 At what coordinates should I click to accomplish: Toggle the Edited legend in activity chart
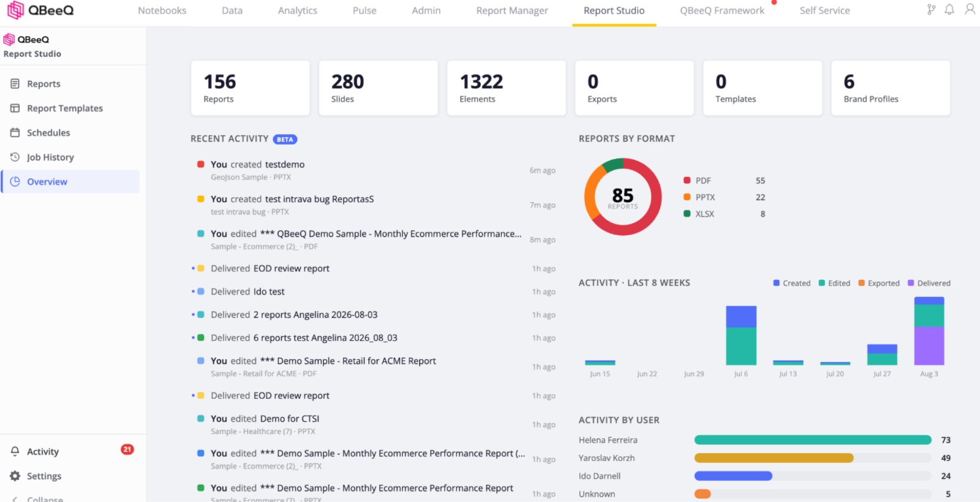click(x=834, y=283)
